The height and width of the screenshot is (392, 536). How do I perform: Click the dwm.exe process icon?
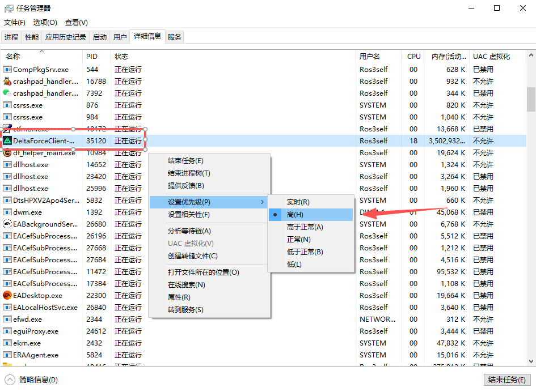tap(7, 212)
